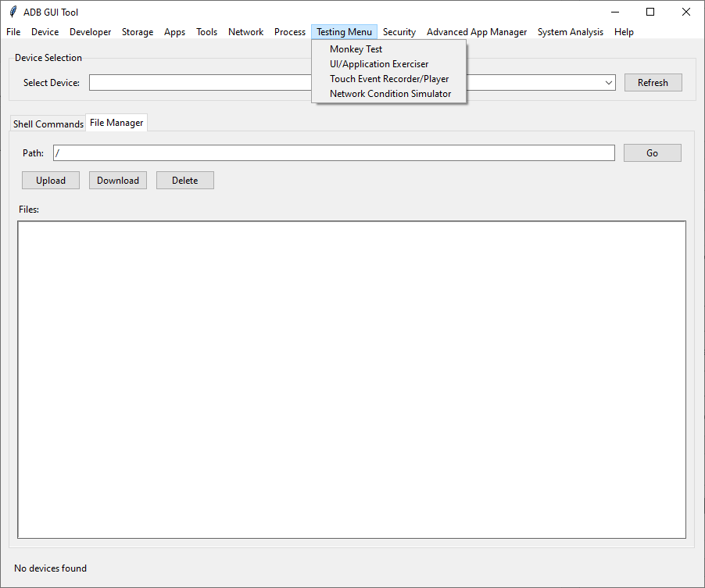Open the File menu
705x588 pixels.
13,32
